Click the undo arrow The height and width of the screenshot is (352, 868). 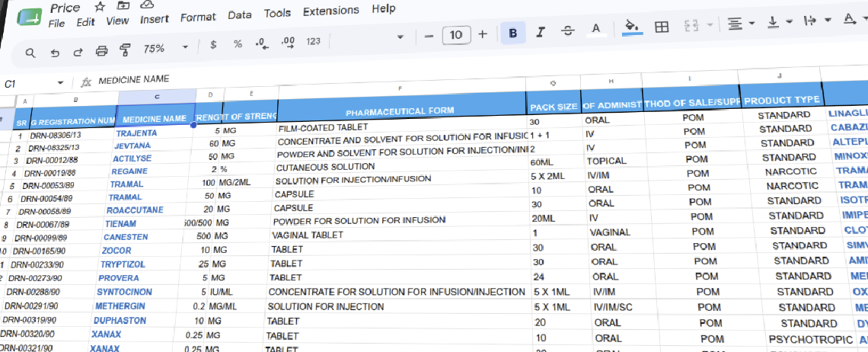coord(55,53)
